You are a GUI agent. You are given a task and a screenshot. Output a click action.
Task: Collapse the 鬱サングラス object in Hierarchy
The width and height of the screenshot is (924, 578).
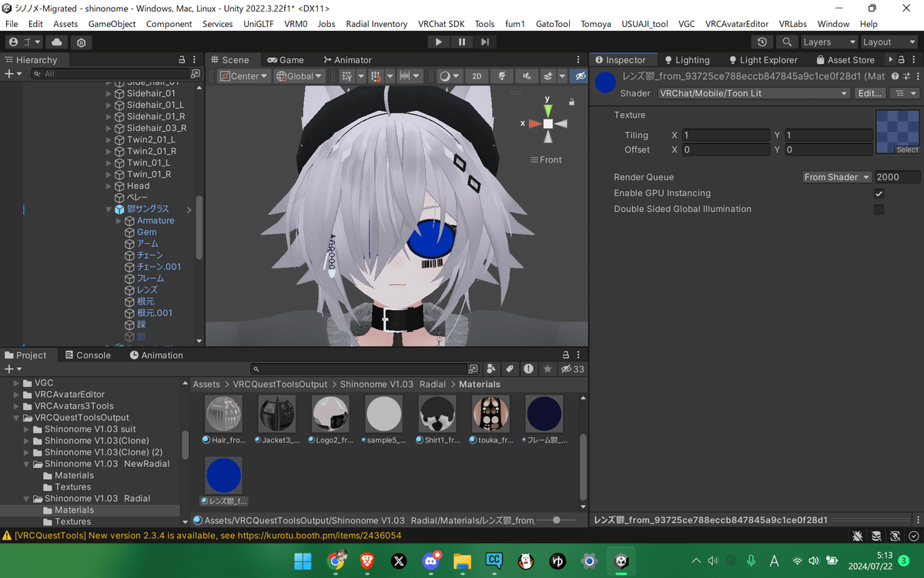click(109, 209)
